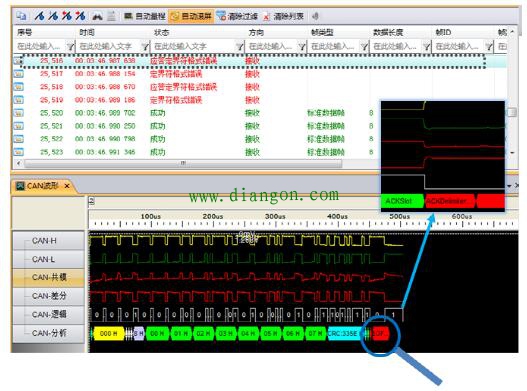
Task: Click frame icon of row 25,520
Action: pos(18,113)
